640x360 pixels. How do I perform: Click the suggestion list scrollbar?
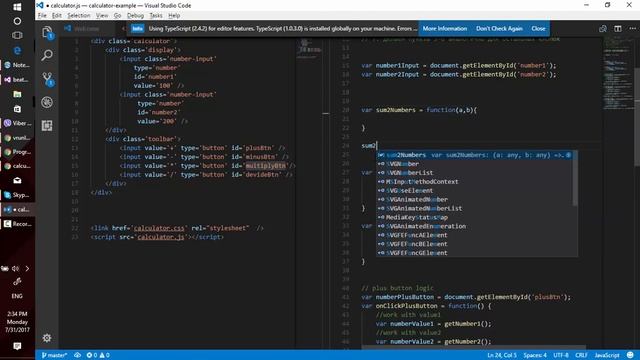[576, 178]
